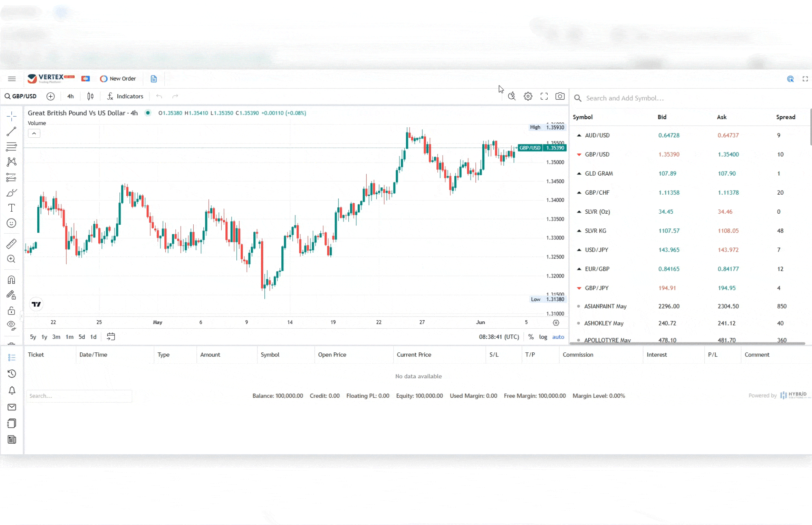
Task: Toggle the log scale option
Action: [x=543, y=337]
